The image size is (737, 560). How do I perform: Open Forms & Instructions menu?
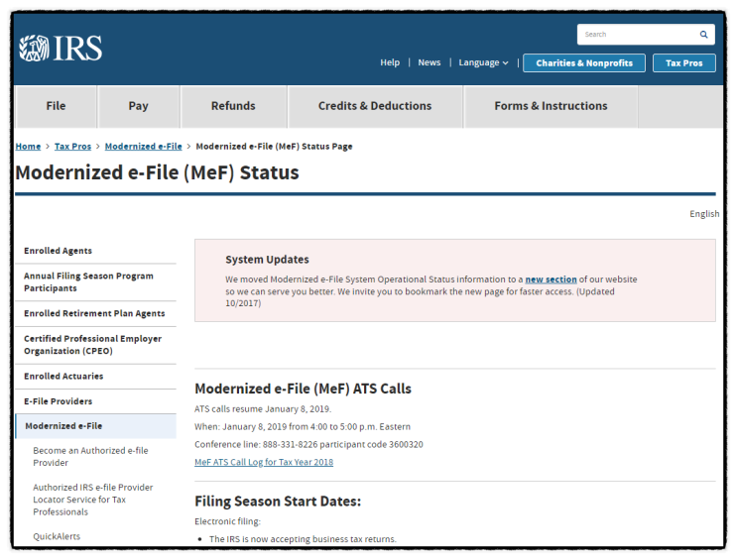pyautogui.click(x=551, y=106)
